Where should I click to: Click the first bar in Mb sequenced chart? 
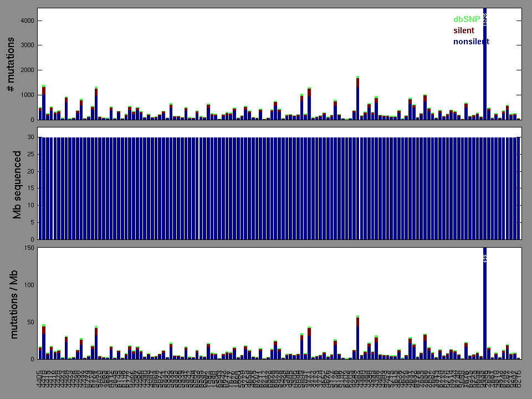coord(40,188)
